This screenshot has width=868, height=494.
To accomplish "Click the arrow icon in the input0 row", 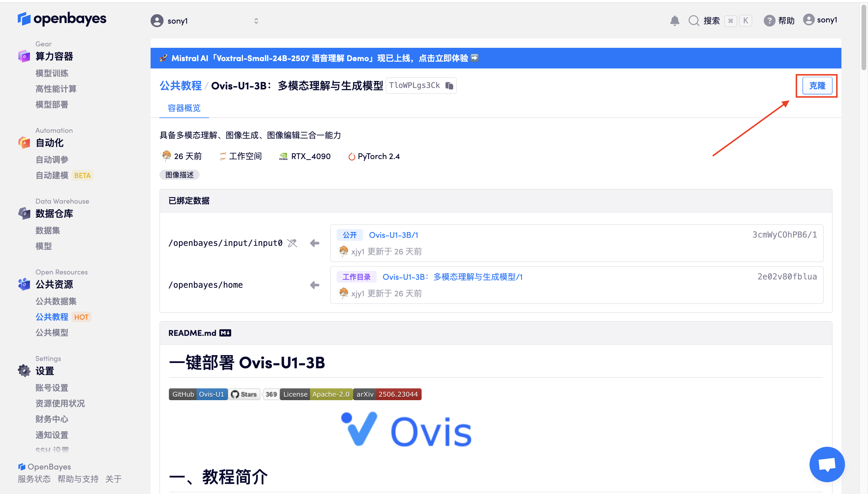I will tap(314, 243).
